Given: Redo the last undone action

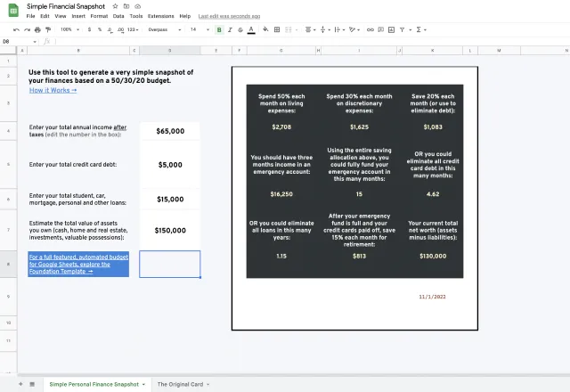Looking at the screenshot, I should [x=27, y=29].
